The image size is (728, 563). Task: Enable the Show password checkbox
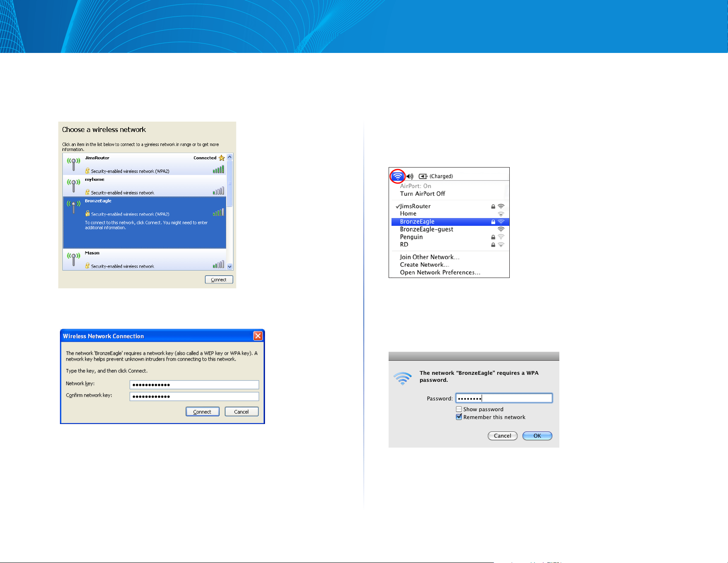[459, 409]
